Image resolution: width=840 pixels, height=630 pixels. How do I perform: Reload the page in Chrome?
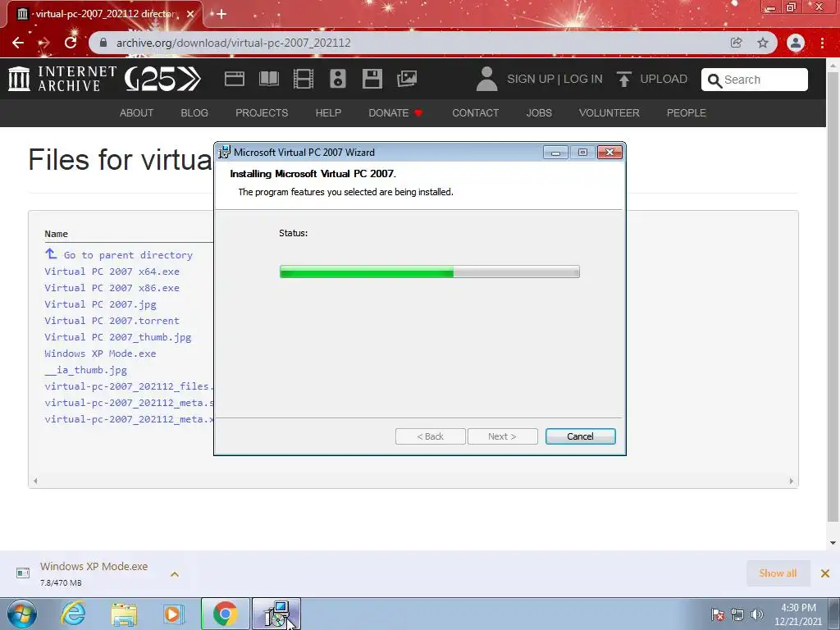71,43
